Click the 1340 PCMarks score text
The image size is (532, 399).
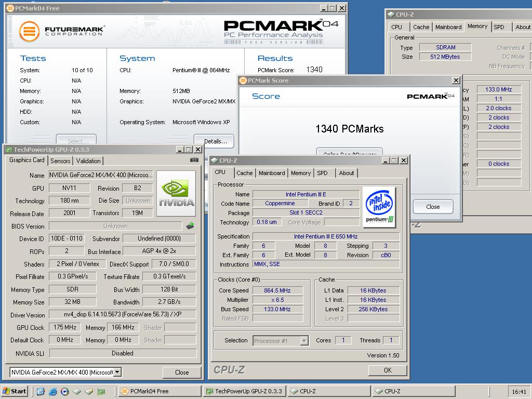pyautogui.click(x=350, y=129)
